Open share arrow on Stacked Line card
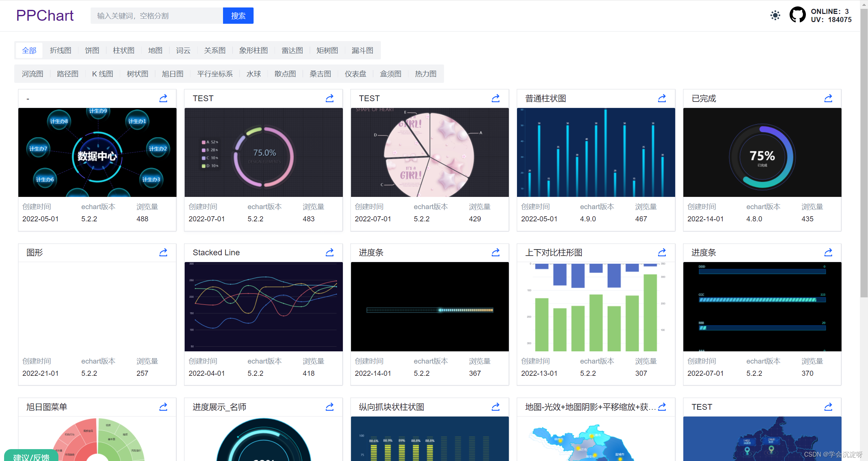The image size is (868, 461). pos(329,253)
